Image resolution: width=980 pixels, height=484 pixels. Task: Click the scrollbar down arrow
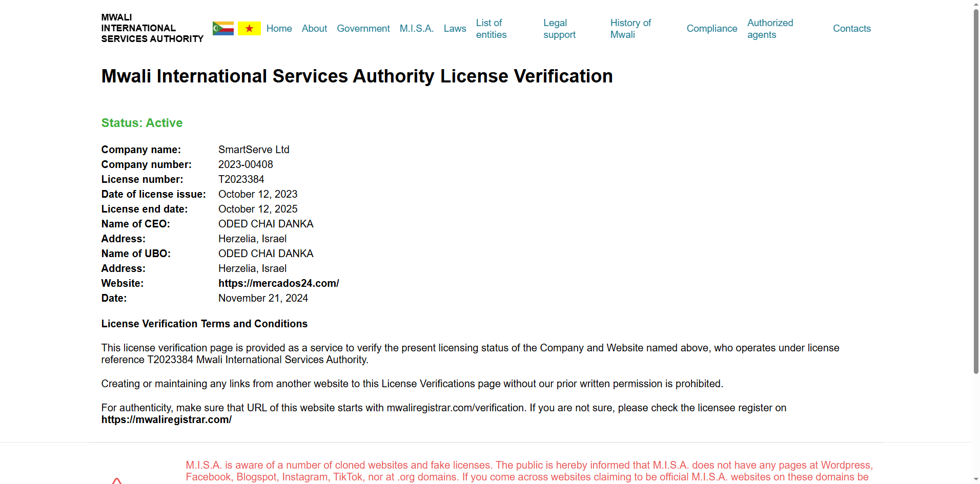[976, 480]
